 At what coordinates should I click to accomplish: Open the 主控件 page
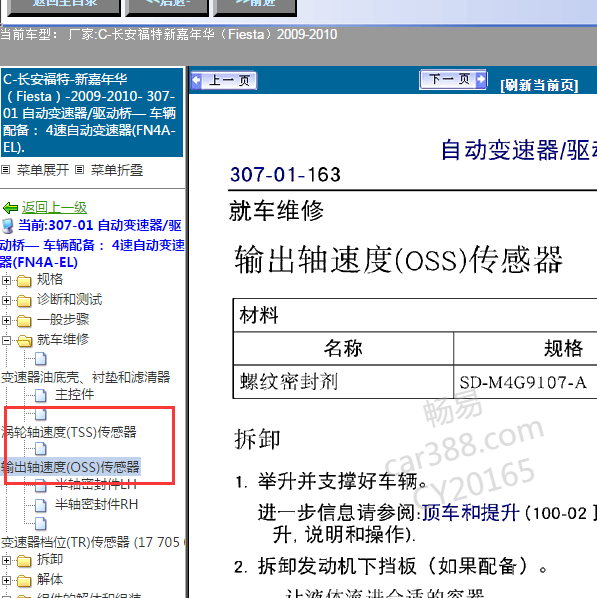74,394
